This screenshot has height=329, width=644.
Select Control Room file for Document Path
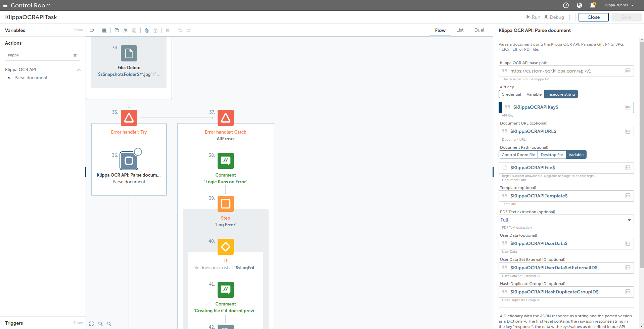click(518, 155)
